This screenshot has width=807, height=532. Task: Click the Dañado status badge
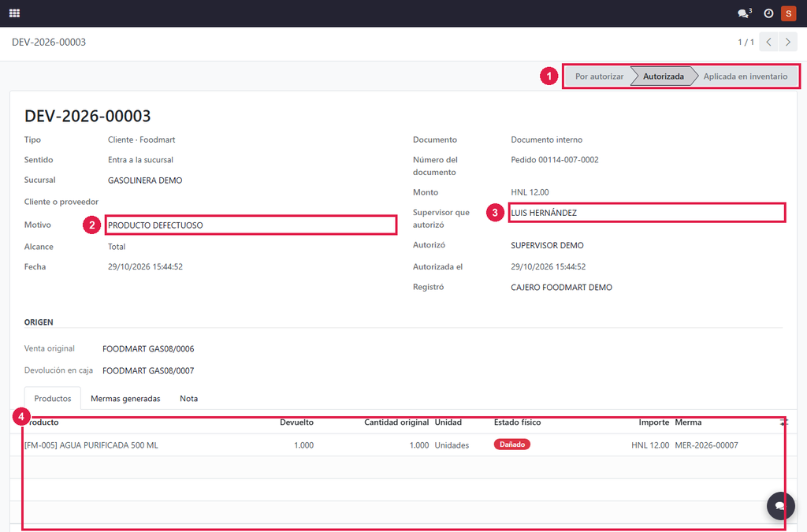pos(512,445)
